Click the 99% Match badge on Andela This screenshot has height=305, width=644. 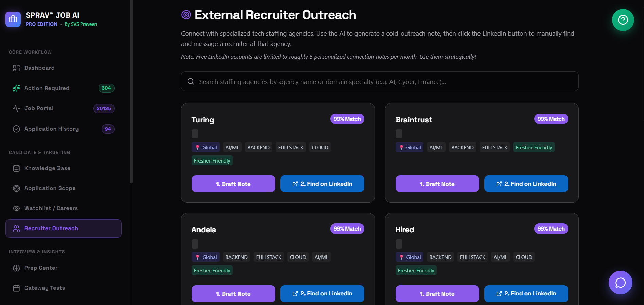[x=347, y=229]
